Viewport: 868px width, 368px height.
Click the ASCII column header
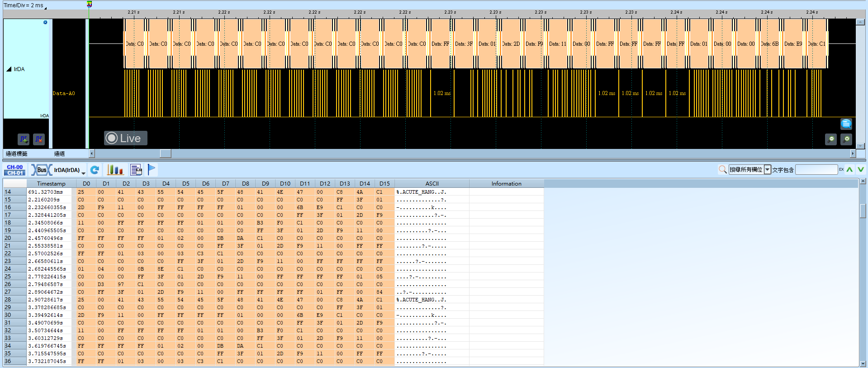(x=432, y=183)
